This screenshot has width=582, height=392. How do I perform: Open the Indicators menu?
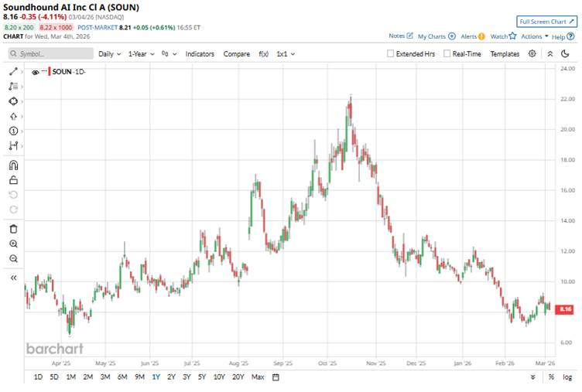[x=200, y=54]
